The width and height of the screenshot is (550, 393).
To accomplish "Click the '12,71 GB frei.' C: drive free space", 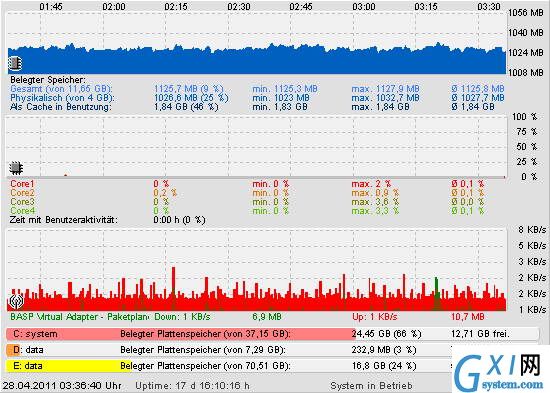I will pyautogui.click(x=480, y=334).
